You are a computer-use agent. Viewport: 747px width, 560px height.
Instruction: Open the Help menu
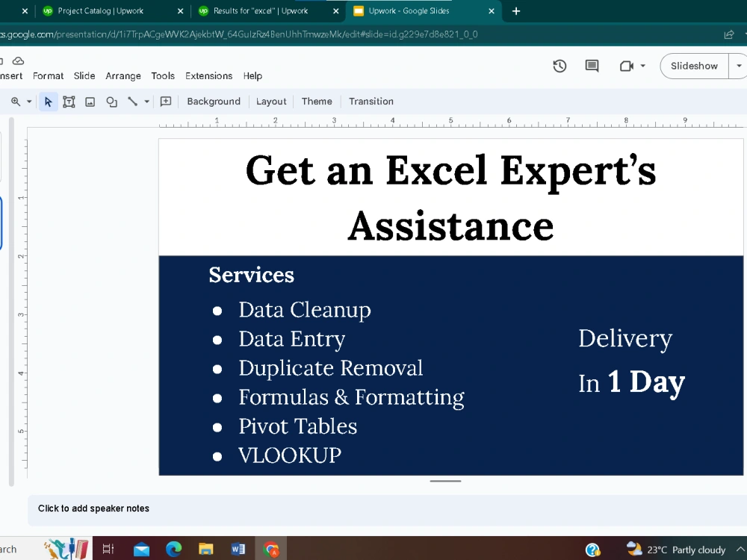pos(252,75)
